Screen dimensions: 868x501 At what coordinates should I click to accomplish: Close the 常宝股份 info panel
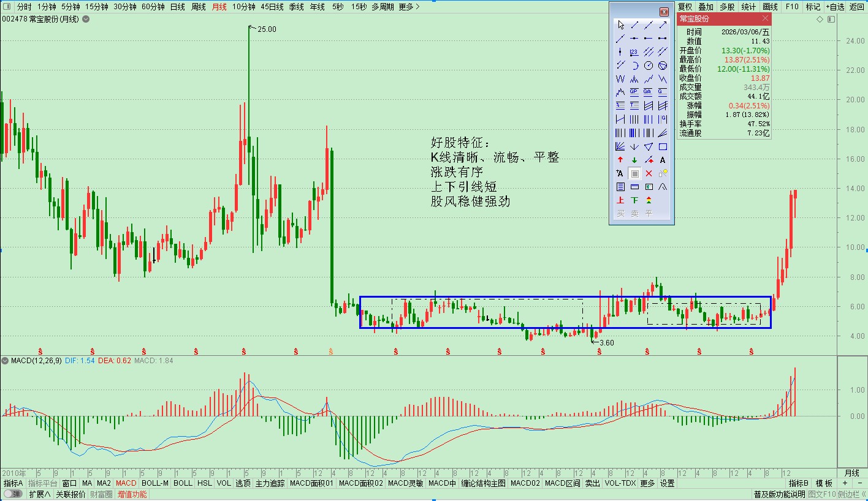(766, 19)
